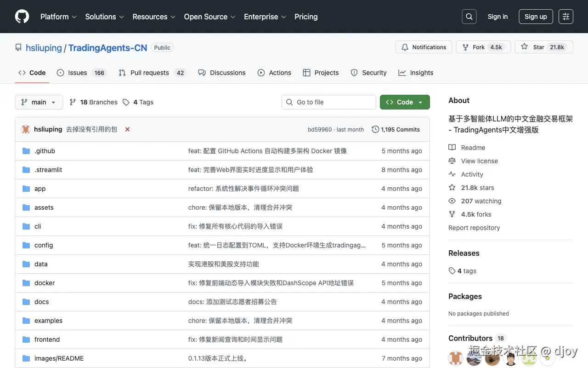Viewport: 588px width, 368px height.
Task: Switch to the Pull requests tab
Action: 152,73
